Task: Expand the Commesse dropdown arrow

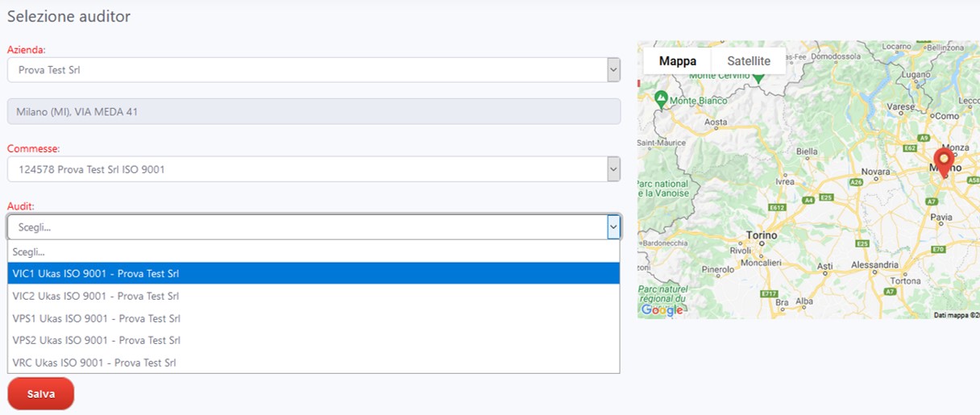Action: click(613, 169)
